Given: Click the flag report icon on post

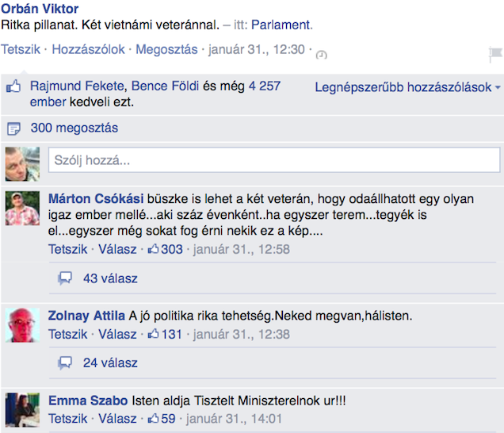Looking at the screenshot, I should click(x=496, y=54).
